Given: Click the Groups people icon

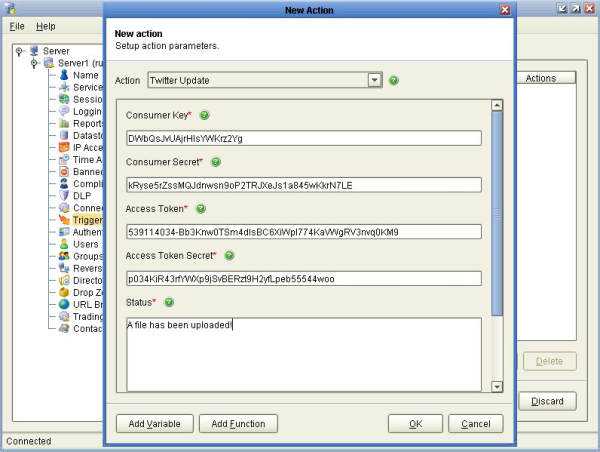Looking at the screenshot, I should point(64,256).
